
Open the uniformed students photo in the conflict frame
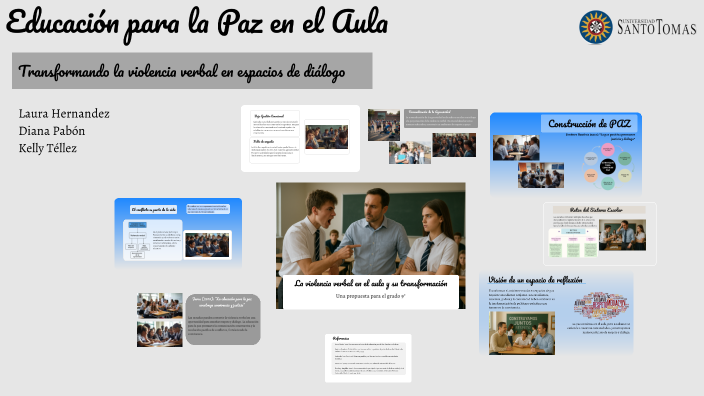207,245
